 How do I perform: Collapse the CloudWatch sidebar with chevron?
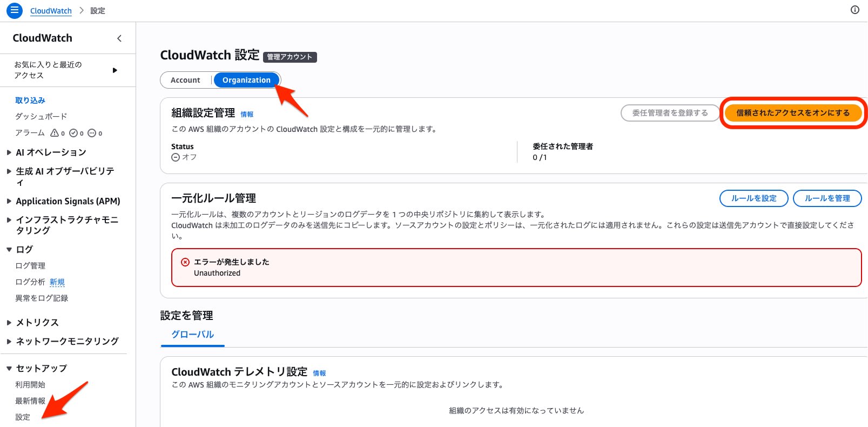coord(119,38)
